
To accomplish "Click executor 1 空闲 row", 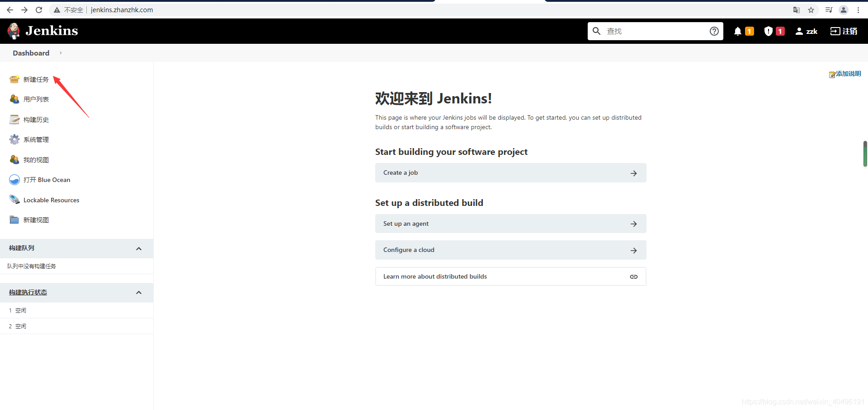I will [76, 310].
